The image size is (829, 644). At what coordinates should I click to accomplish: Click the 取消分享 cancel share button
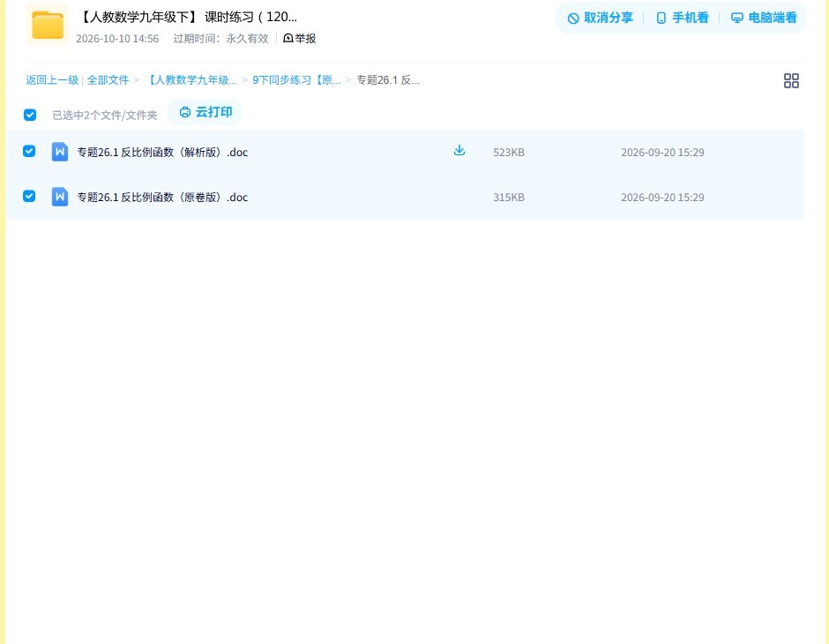pos(600,18)
